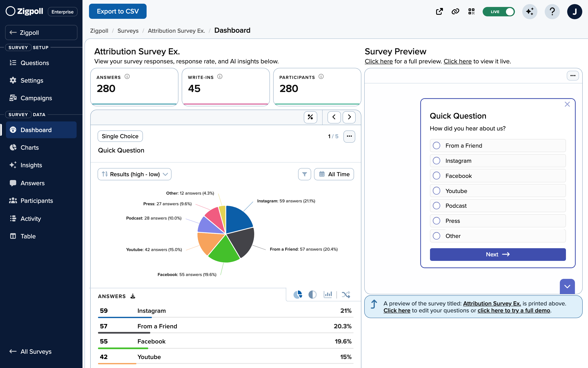
Task: Open the Results (high - low) sort dropdown
Action: tap(134, 174)
